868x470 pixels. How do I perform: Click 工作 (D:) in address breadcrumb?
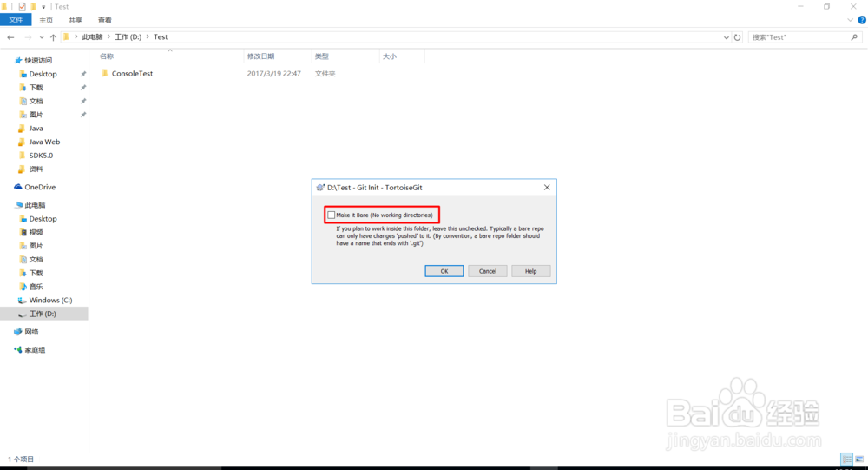tap(128, 37)
